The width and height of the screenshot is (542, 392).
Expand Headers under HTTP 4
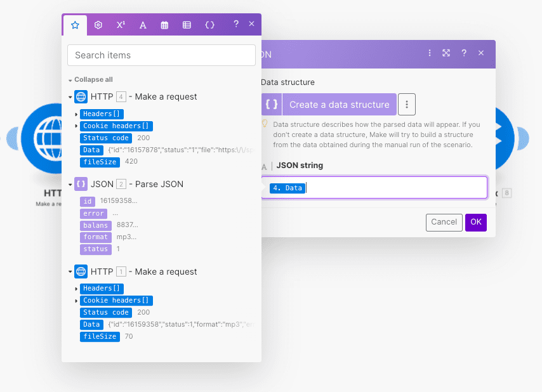(76, 114)
